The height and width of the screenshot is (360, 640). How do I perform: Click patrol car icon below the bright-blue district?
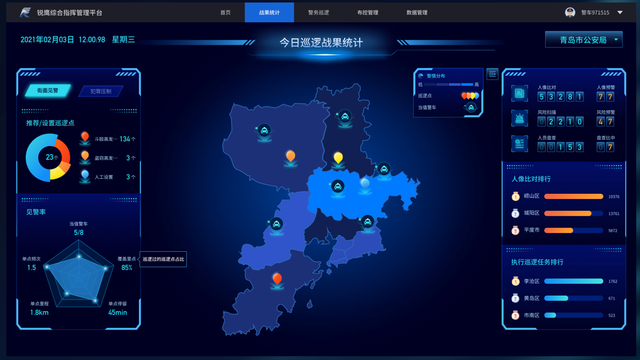point(367,222)
